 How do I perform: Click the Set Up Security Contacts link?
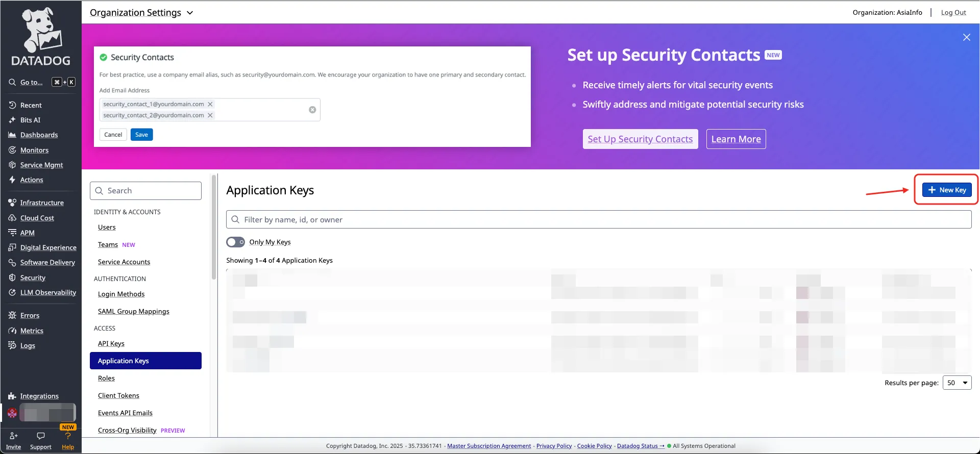point(640,139)
